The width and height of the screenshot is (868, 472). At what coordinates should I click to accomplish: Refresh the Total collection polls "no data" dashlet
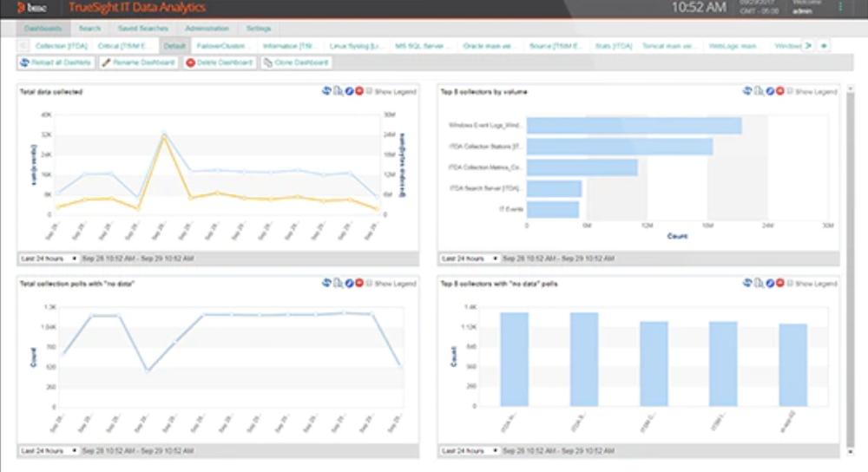tap(326, 283)
